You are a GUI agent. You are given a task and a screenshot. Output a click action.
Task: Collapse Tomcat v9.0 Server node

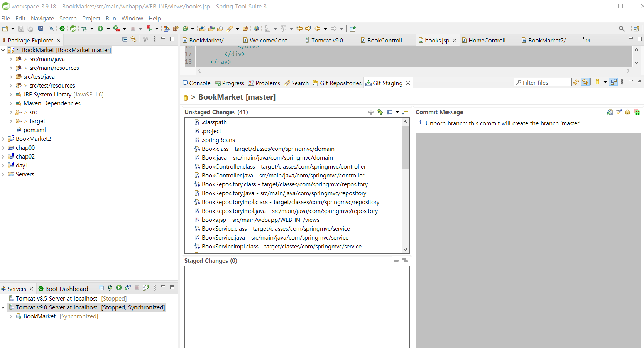(x=3, y=307)
